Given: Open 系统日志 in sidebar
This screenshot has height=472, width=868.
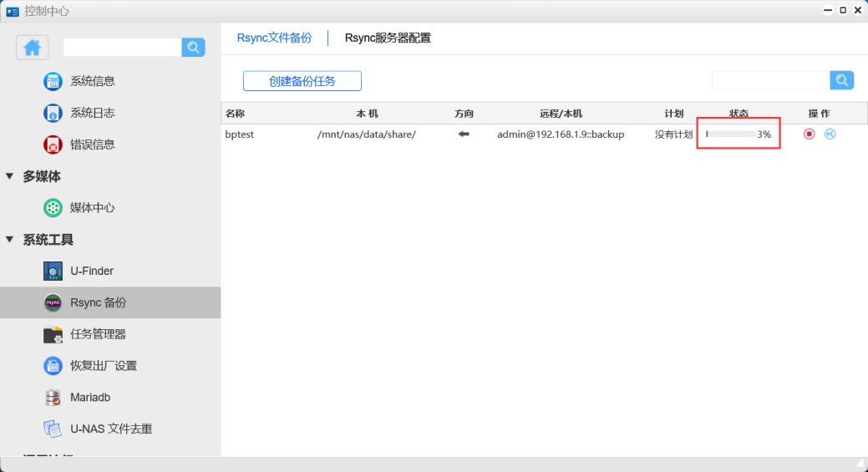Looking at the screenshot, I should (x=93, y=113).
